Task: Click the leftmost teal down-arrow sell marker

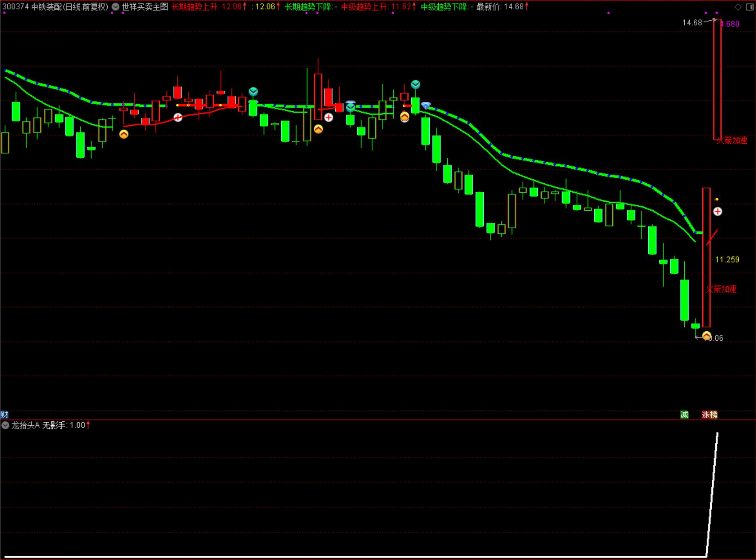Action: click(x=253, y=91)
